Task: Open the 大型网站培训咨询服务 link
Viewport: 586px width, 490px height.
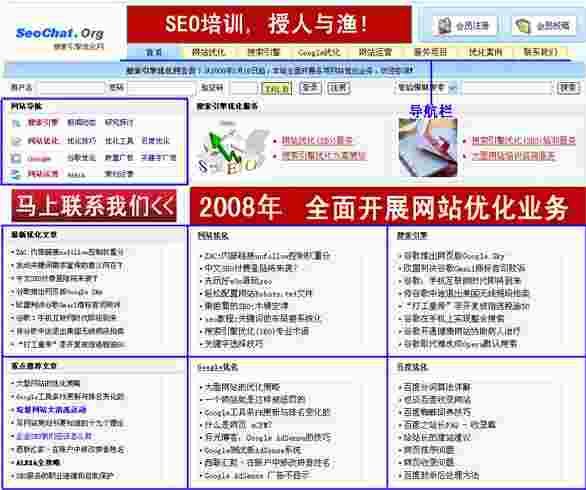Action: [513, 155]
